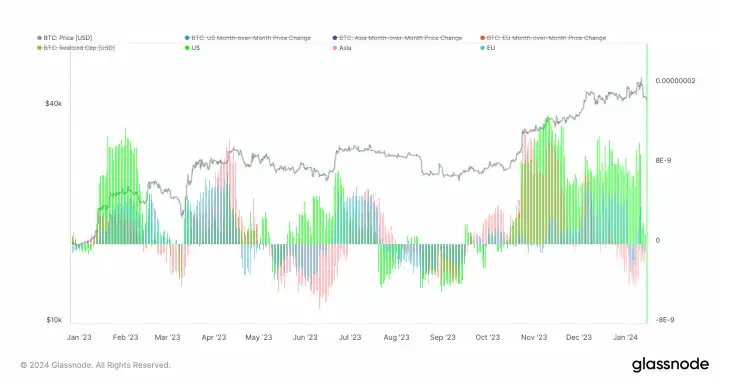Enable BTC: US Month-over-Month Price Change series

(x=248, y=38)
